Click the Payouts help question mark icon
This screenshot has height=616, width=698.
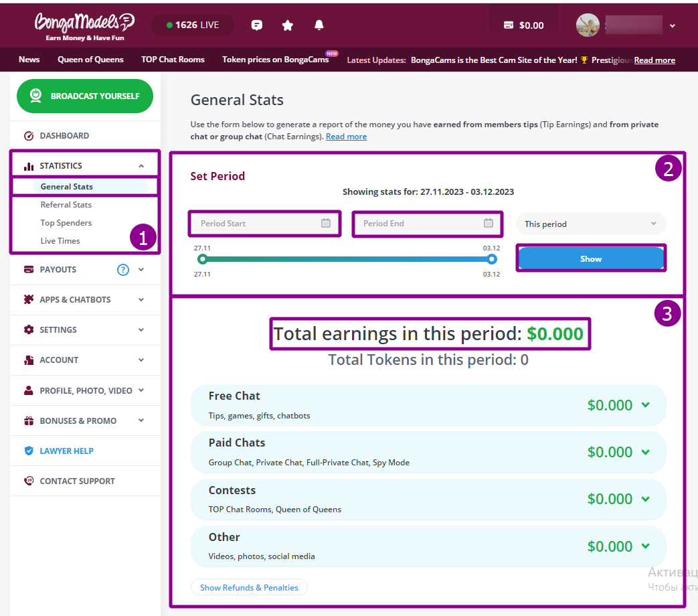click(122, 270)
